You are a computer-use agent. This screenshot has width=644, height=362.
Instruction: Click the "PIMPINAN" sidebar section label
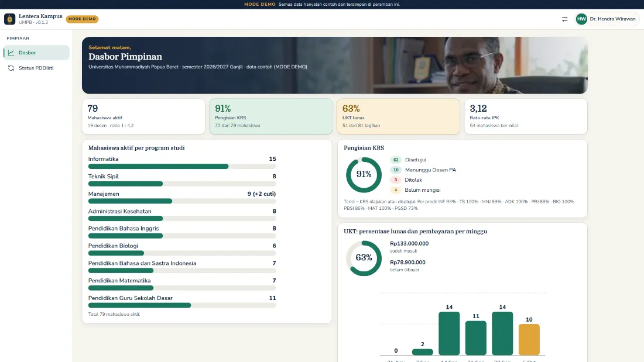18,38
